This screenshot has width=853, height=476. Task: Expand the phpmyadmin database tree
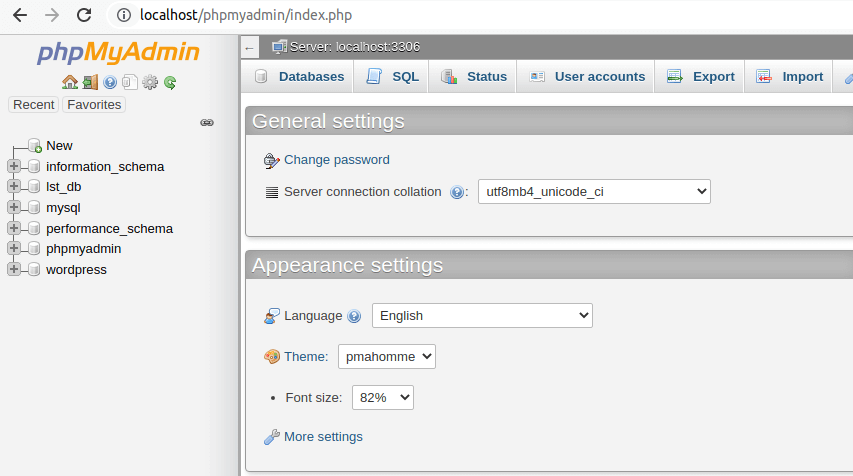14,249
